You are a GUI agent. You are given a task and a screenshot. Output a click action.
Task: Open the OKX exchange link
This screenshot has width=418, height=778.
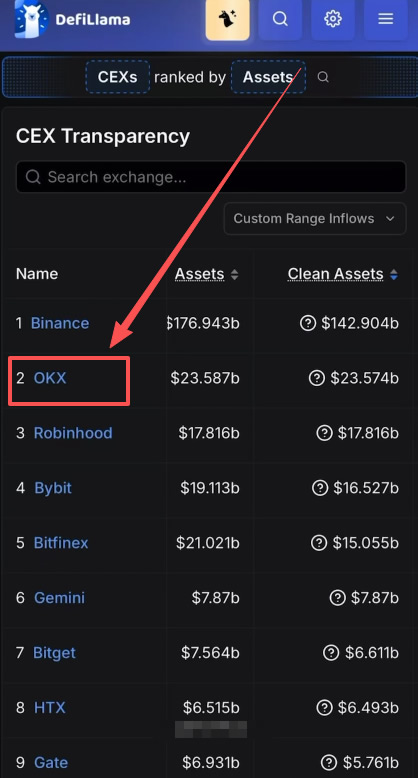(x=50, y=379)
